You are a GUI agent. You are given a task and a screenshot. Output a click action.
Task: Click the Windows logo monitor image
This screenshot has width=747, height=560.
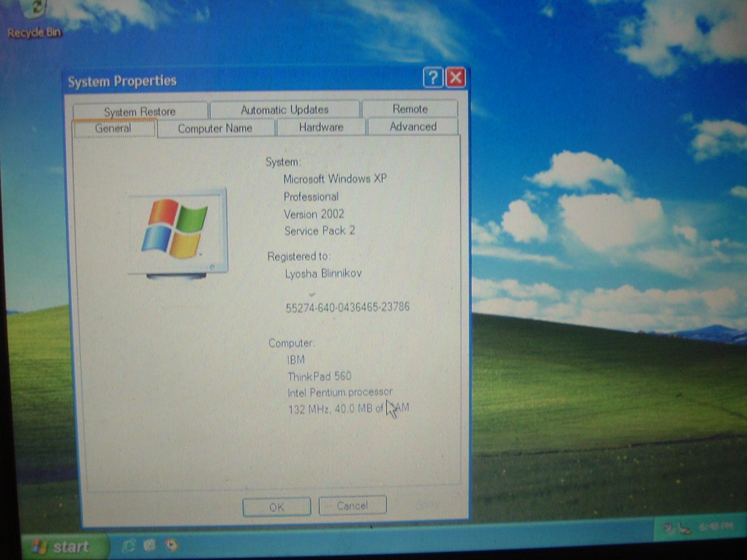pyautogui.click(x=178, y=234)
